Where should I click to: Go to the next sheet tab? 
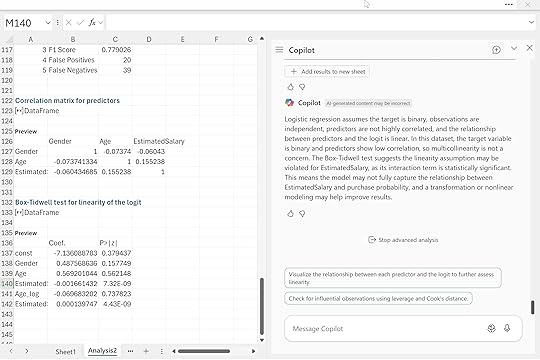tap(27, 351)
